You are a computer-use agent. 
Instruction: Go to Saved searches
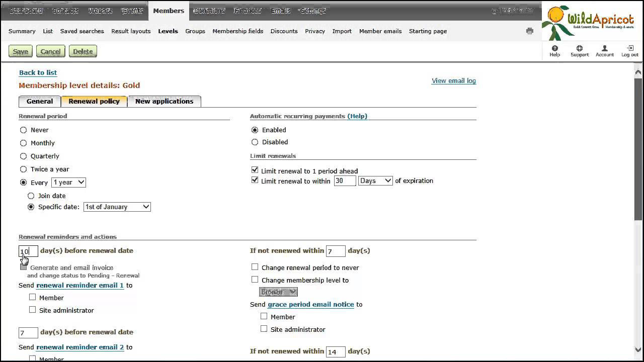tap(82, 31)
